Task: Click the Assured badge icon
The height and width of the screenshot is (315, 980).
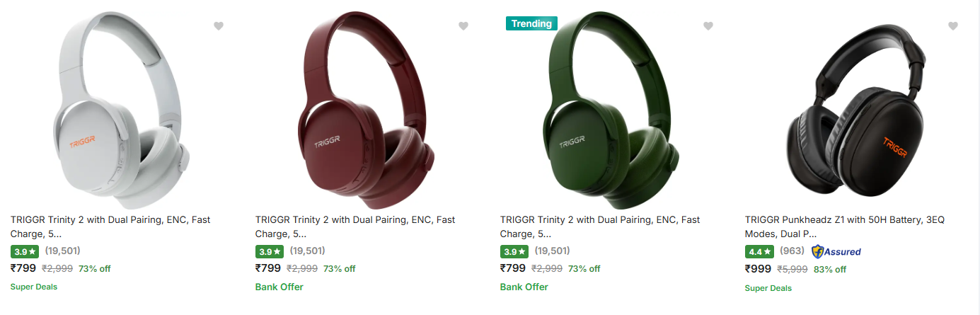Action: tap(836, 251)
